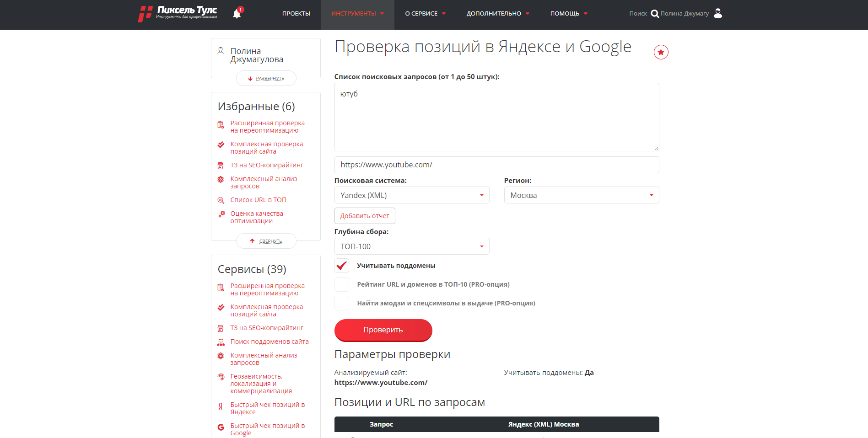The width and height of the screenshot is (868, 438).
Task: Click the site URL field https://www.youtube.com/
Action: [496, 165]
